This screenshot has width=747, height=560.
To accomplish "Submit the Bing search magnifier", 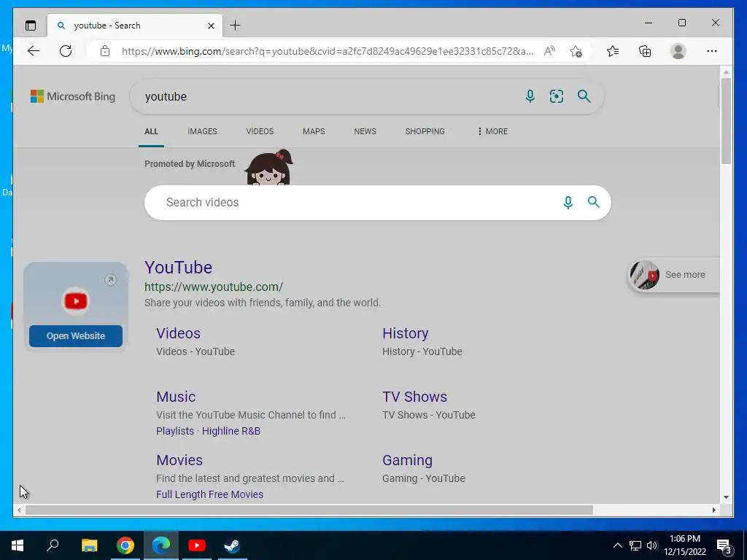I will click(x=584, y=96).
